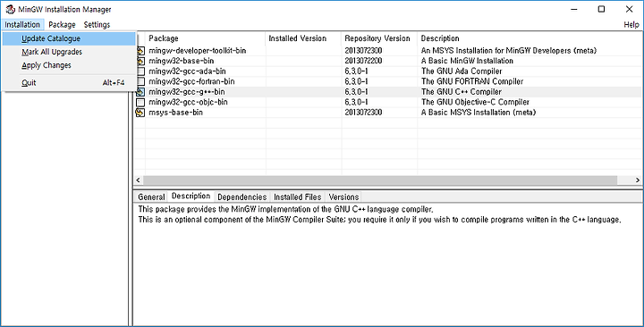Select Apply Changes in Installation menu

[69, 65]
